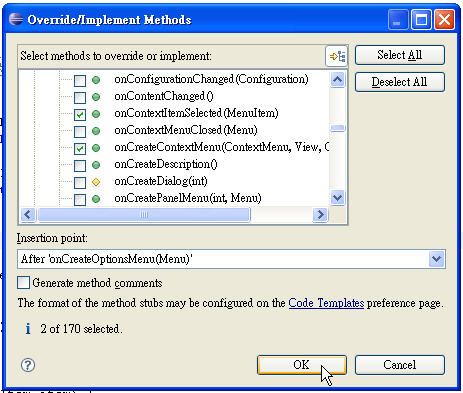Click the scroll down arrow of method list
Screen dimensions: 463x393
(338, 198)
